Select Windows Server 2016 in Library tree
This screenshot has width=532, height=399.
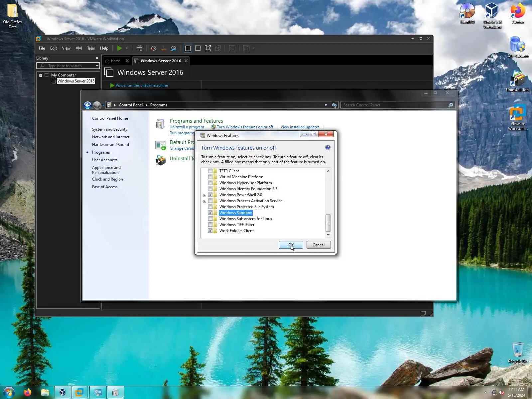tap(76, 81)
